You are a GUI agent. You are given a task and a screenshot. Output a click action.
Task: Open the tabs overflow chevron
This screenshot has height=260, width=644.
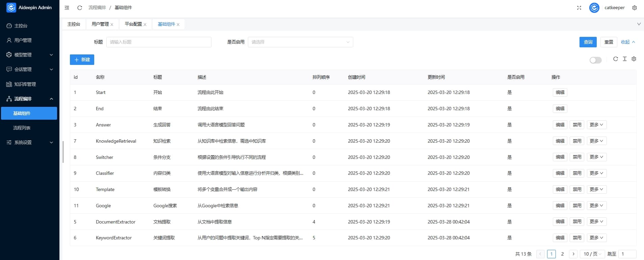pyautogui.click(x=639, y=24)
